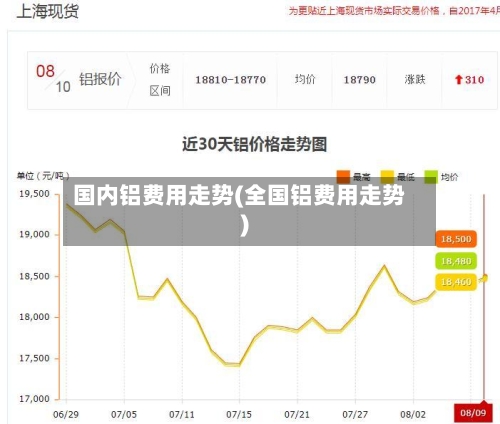The image size is (500, 424).
Task: Click the green 18,480 value tooltip
Action: pos(456,261)
